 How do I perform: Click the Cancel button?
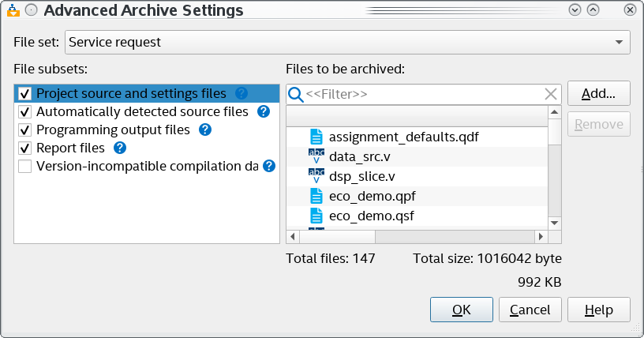click(x=530, y=310)
